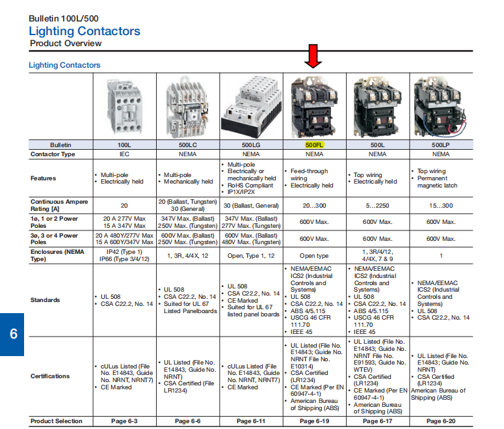504x429 pixels.
Task: Click the 500FL contactor product image
Action: 314,107
